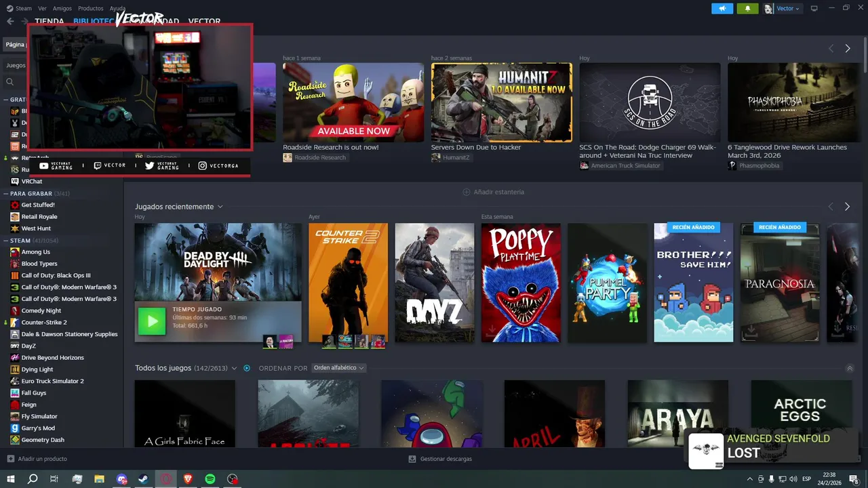The width and height of the screenshot is (868, 488).
Task: Open the Windows notification center icon
Action: tap(854, 479)
